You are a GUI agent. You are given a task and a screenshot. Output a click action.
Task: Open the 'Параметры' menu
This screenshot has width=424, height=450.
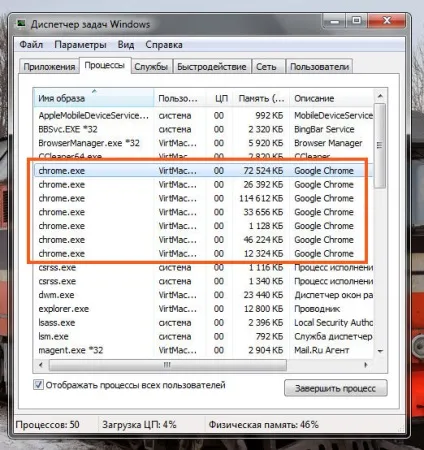point(80,45)
